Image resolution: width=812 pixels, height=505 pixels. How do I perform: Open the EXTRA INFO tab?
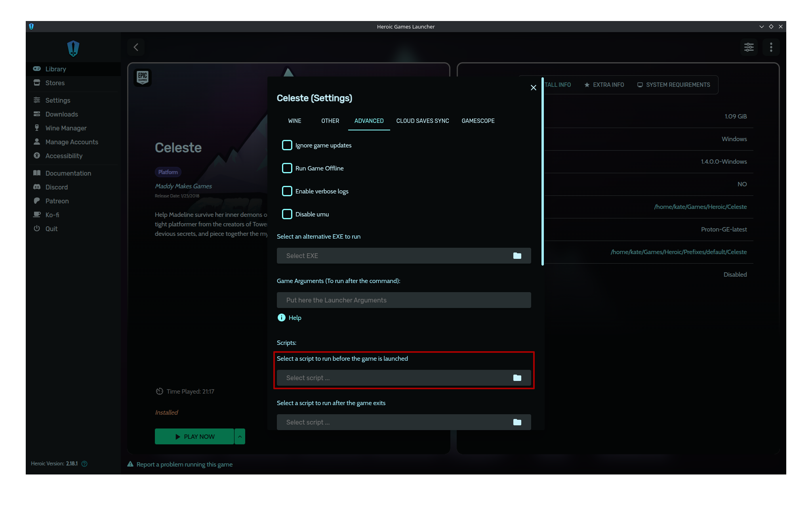(604, 85)
